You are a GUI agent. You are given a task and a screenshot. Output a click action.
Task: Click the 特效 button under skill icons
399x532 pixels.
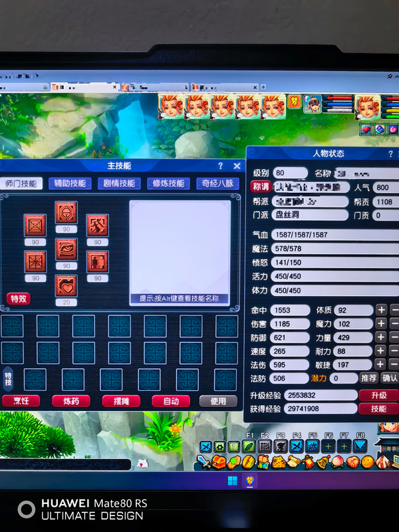coord(19,299)
